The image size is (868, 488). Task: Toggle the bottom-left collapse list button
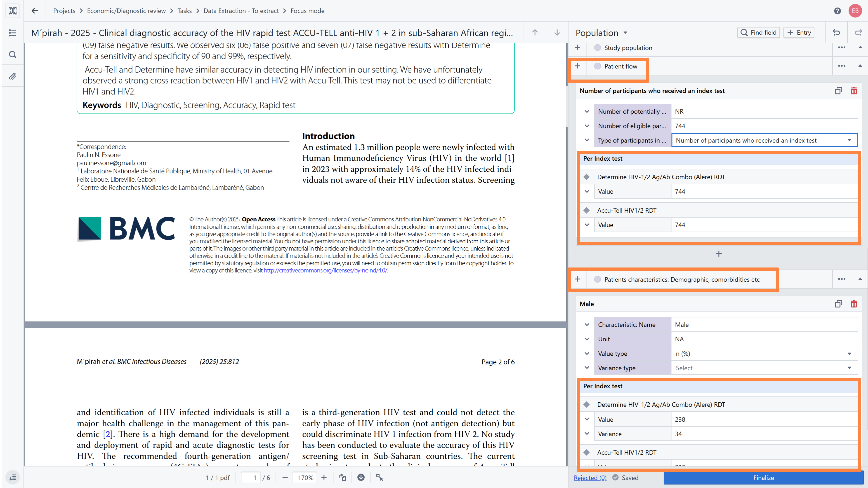pyautogui.click(x=12, y=477)
